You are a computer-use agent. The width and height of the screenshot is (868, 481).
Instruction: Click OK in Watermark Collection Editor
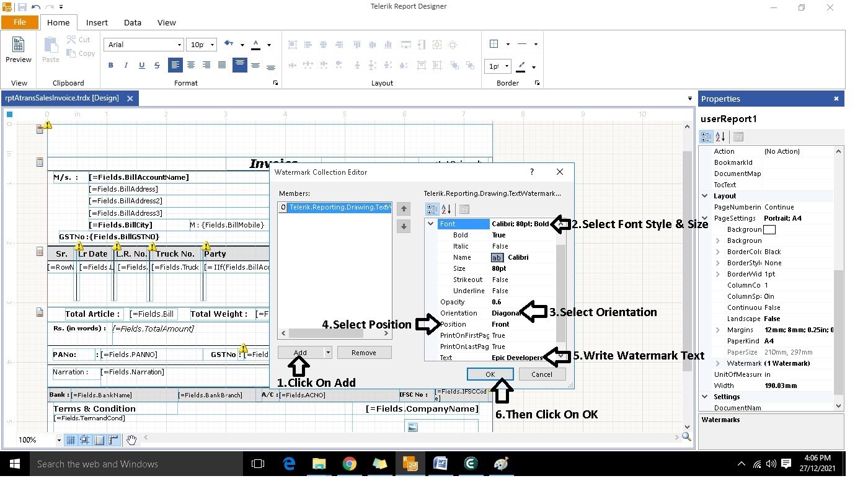pyautogui.click(x=490, y=374)
